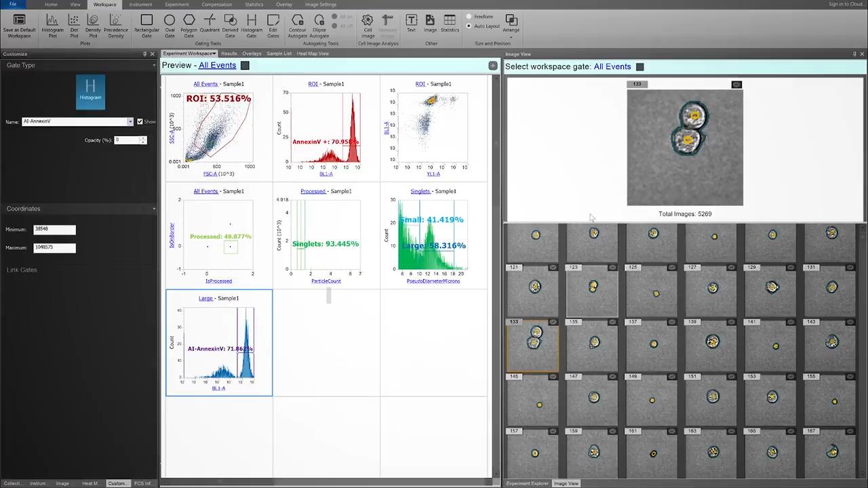
Task: Click the Minimum coordinate input field
Action: point(54,229)
